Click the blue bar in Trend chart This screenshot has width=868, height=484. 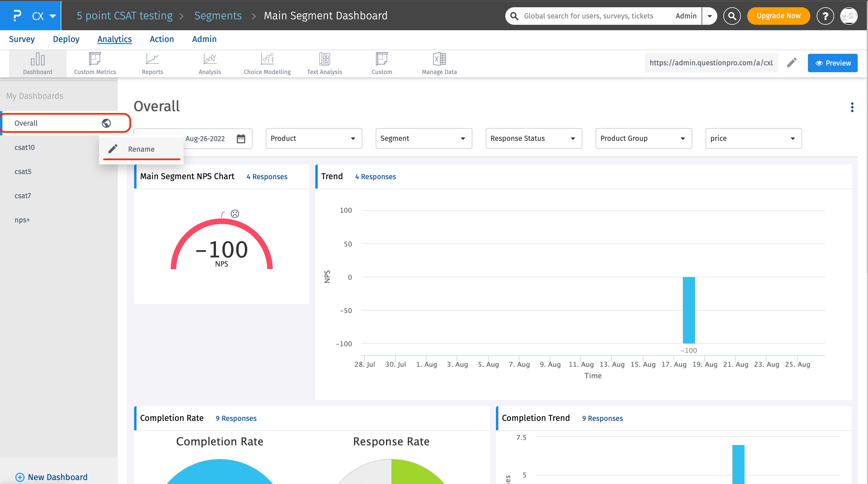688,310
